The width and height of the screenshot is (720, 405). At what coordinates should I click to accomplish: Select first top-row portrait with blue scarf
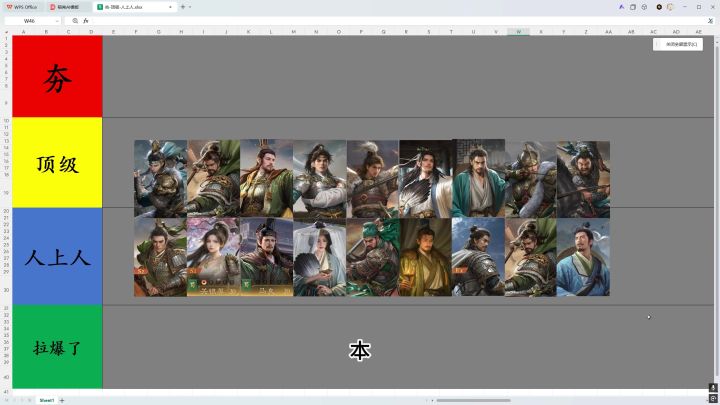[160, 179]
